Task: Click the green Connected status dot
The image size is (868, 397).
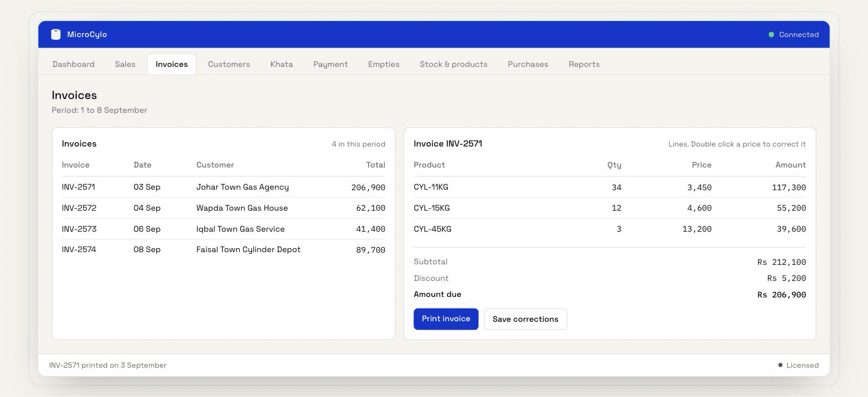Action: click(771, 35)
